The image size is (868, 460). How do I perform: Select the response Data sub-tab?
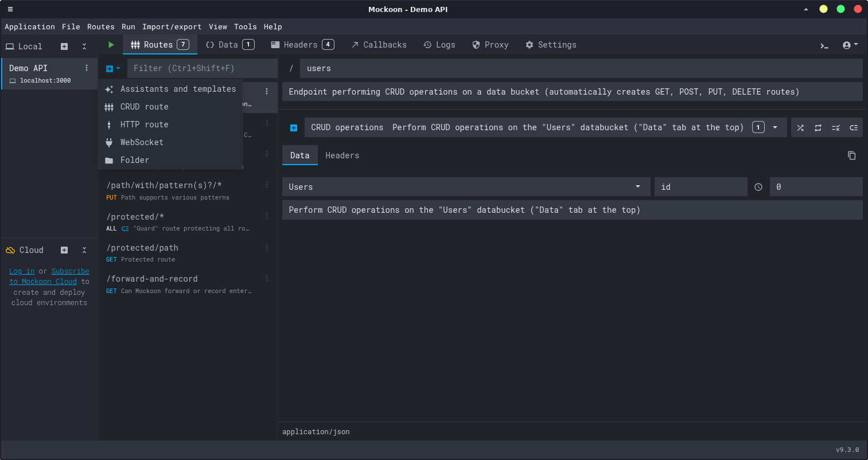tap(299, 155)
